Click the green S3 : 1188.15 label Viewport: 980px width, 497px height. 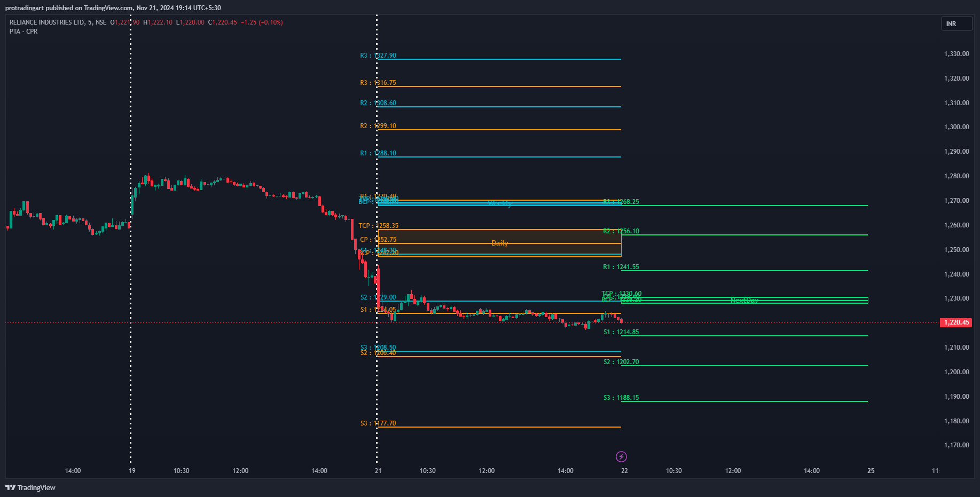pyautogui.click(x=621, y=398)
